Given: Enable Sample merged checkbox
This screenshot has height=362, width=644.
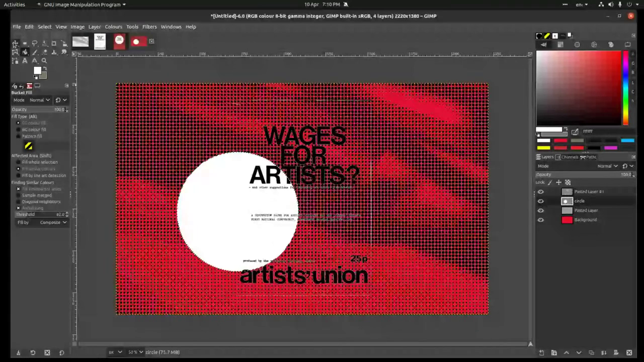Looking at the screenshot, I should tap(34, 195).
